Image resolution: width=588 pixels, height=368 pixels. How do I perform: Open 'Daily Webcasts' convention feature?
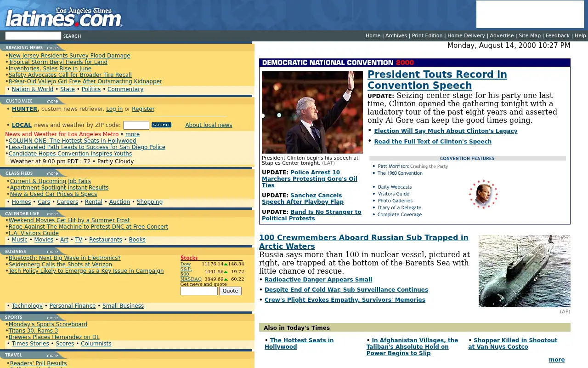click(x=395, y=187)
